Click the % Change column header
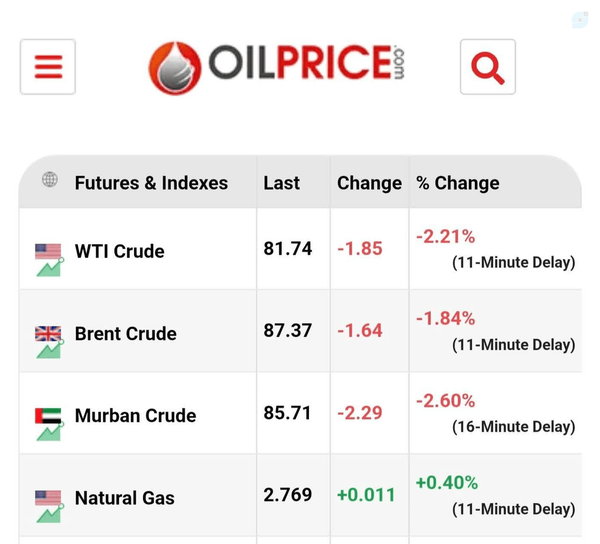 click(458, 183)
